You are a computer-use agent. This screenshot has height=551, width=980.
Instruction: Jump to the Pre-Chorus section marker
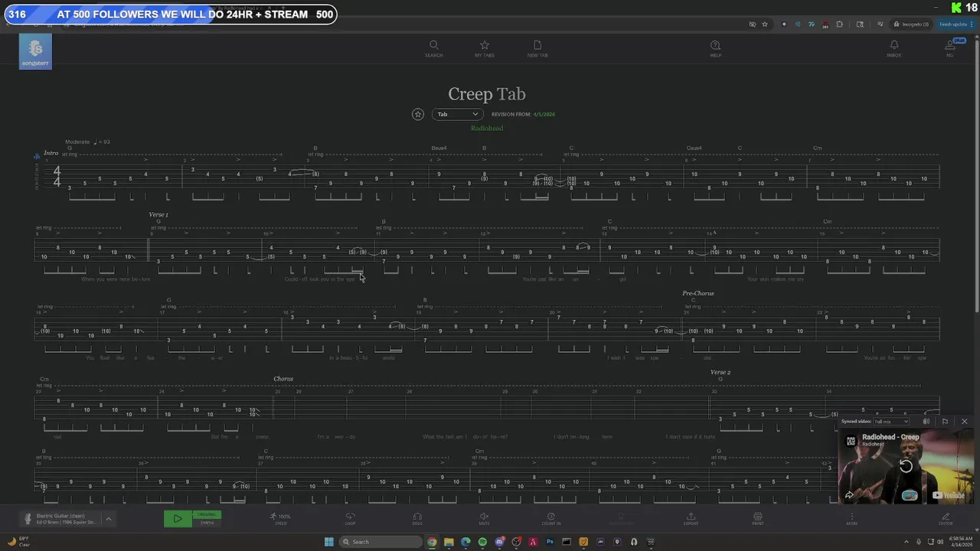(x=698, y=293)
